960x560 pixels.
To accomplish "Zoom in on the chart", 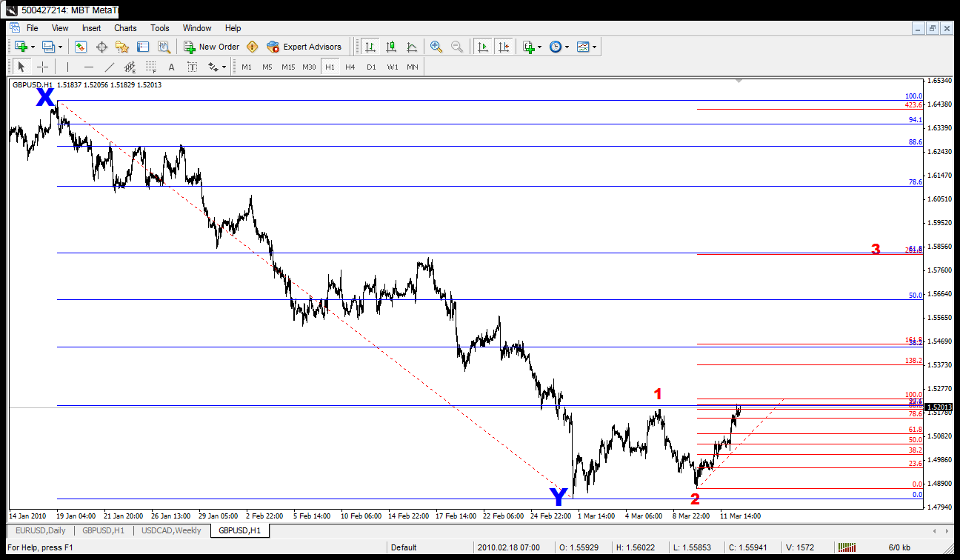I will coord(436,47).
